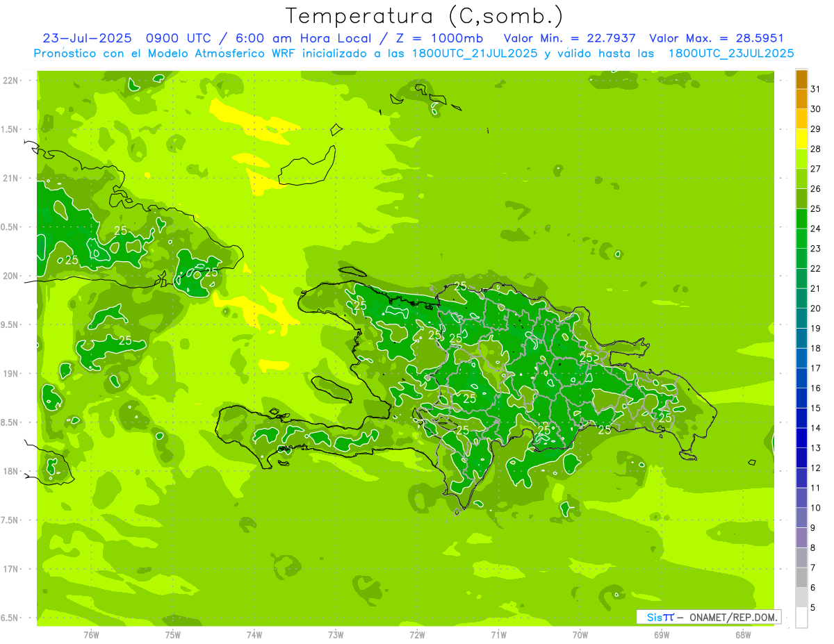This screenshot has width=834, height=644.
Task: Select the purple legend band between 8 and 9
Action: coord(801,538)
